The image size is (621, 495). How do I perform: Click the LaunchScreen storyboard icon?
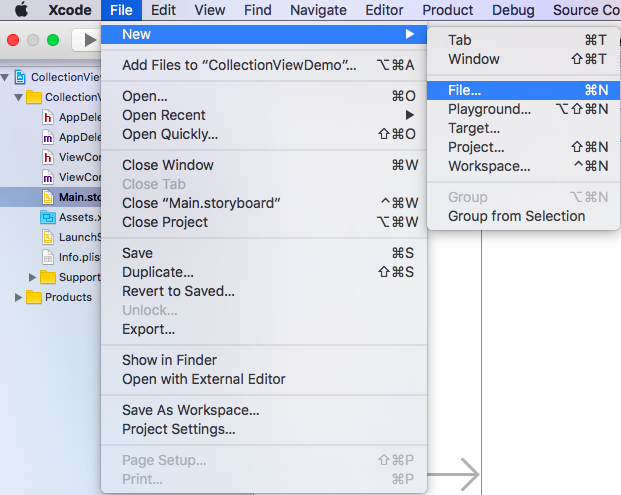(x=48, y=237)
